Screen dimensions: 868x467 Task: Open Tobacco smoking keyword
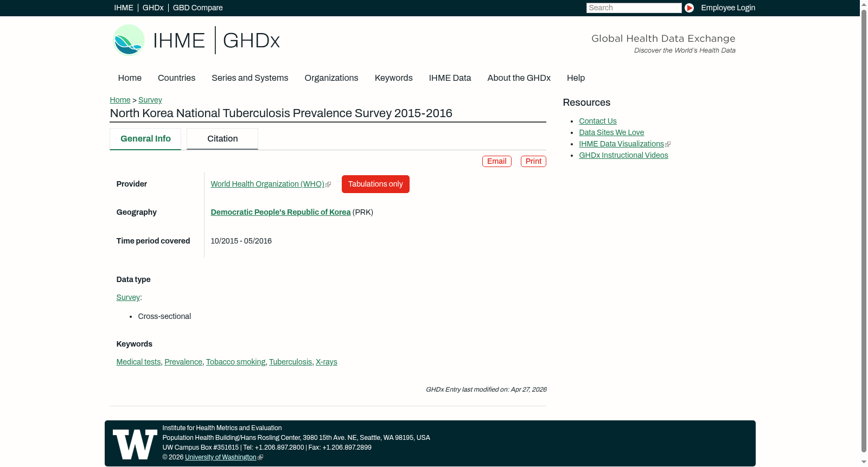pos(235,362)
